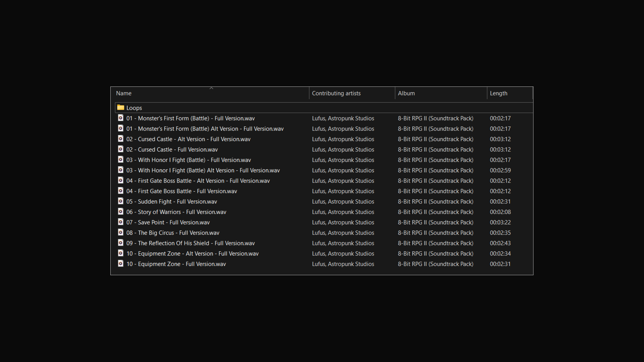
Task: Click the file icon for 09 - The Reflection Of His Shield
Action: (x=121, y=243)
